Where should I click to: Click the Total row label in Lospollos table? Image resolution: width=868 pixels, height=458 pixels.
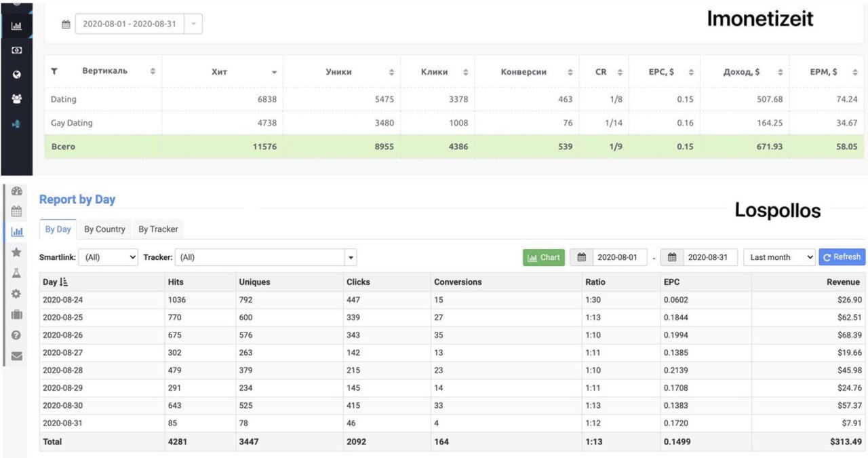click(x=52, y=442)
